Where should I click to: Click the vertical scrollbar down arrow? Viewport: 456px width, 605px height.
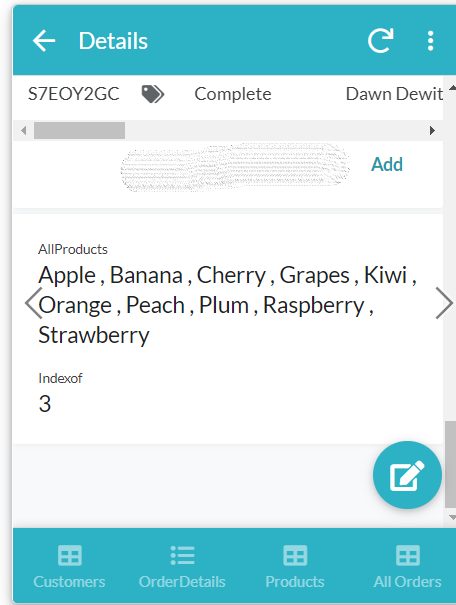(452, 517)
